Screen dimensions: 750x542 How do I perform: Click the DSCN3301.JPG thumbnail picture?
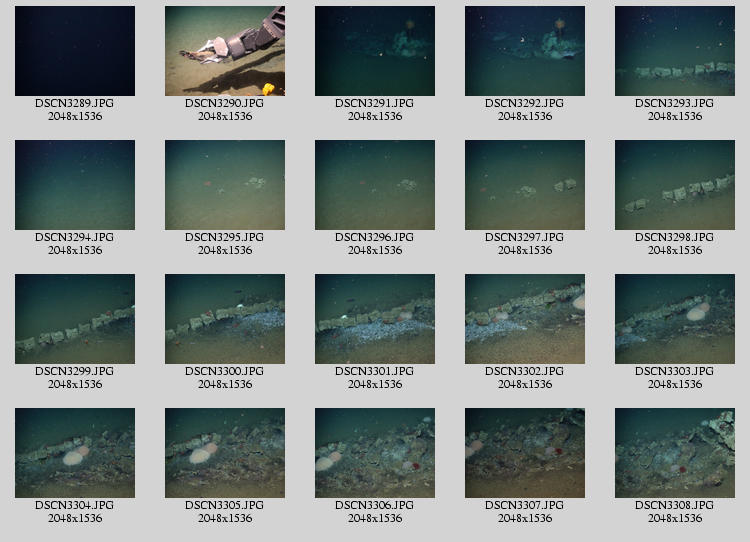(375, 319)
